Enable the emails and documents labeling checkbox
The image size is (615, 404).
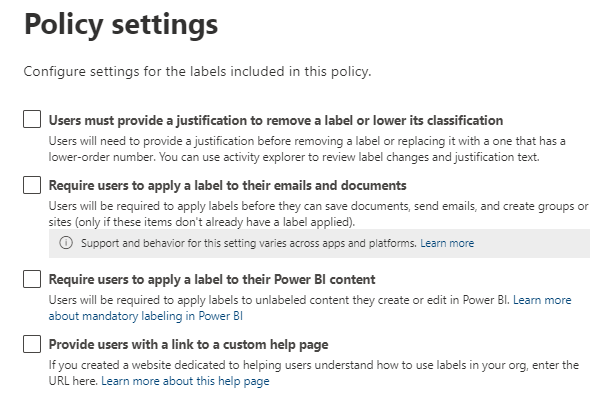tap(31, 185)
